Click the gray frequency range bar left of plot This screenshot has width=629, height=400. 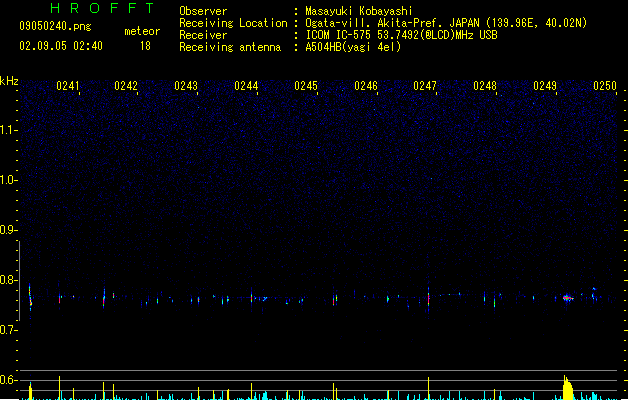(19, 280)
